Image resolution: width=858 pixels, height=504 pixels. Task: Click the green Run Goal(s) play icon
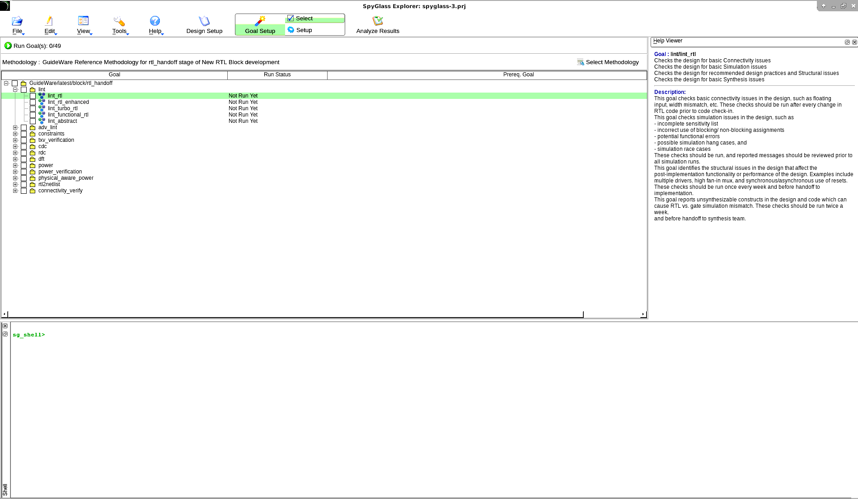(8, 46)
